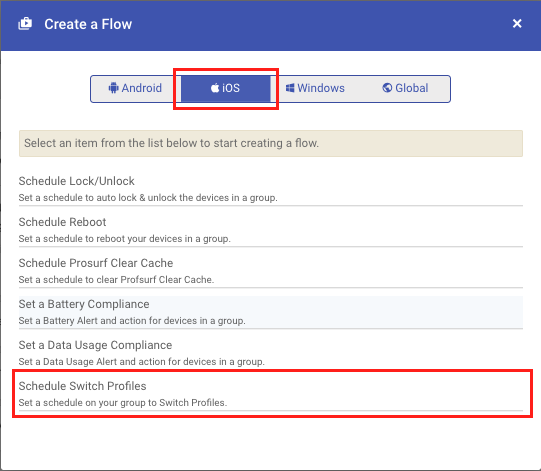Switch to the Global tab
The image size is (541, 471).
click(x=405, y=89)
